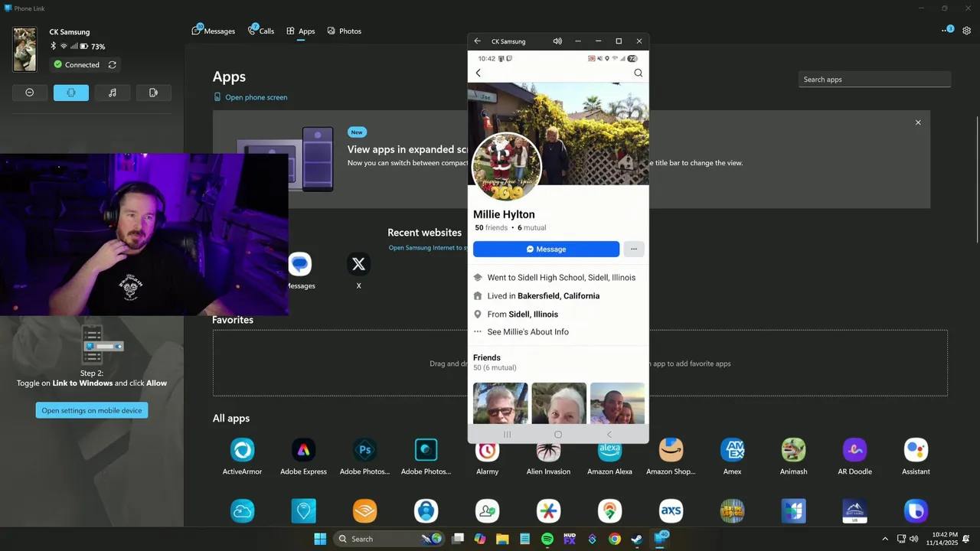980x551 pixels.
Task: Launch the orange Audible app icon
Action: tap(364, 510)
